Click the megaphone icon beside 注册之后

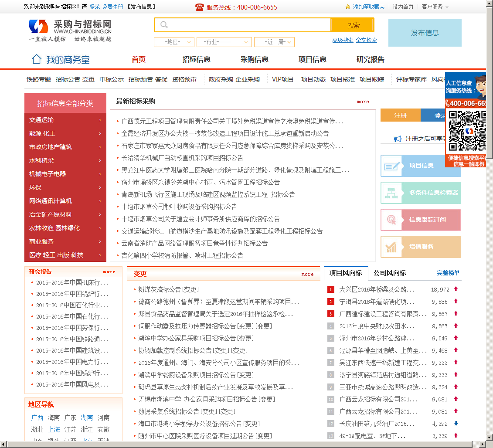click(398, 139)
